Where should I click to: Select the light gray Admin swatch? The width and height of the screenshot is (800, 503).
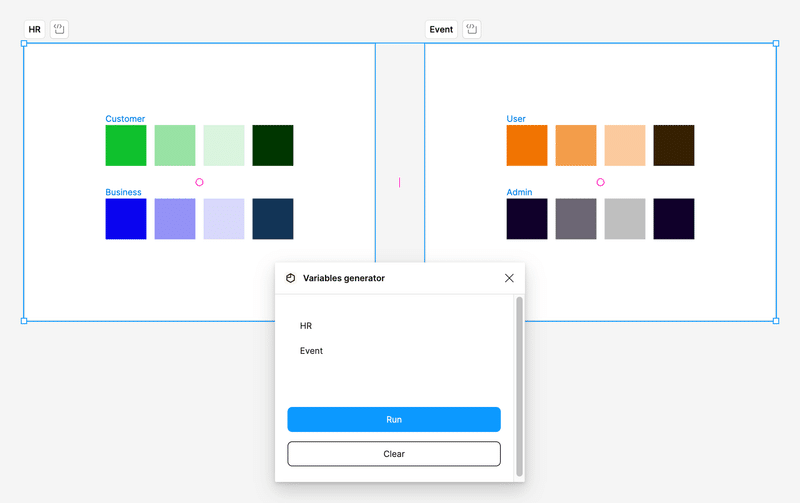pyautogui.click(x=625, y=219)
